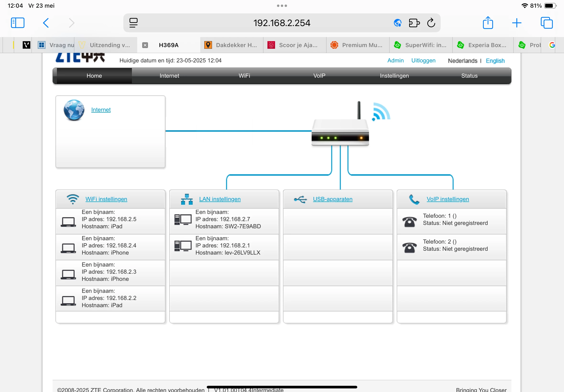
Task: Close the H369A tab
Action: (x=145, y=45)
